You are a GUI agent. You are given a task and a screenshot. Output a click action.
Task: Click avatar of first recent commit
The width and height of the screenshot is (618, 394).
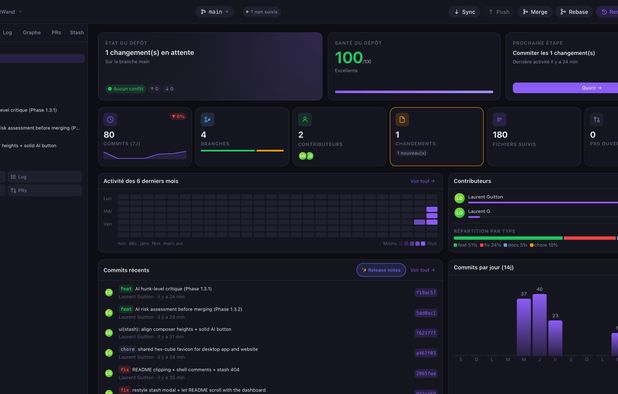point(109,292)
